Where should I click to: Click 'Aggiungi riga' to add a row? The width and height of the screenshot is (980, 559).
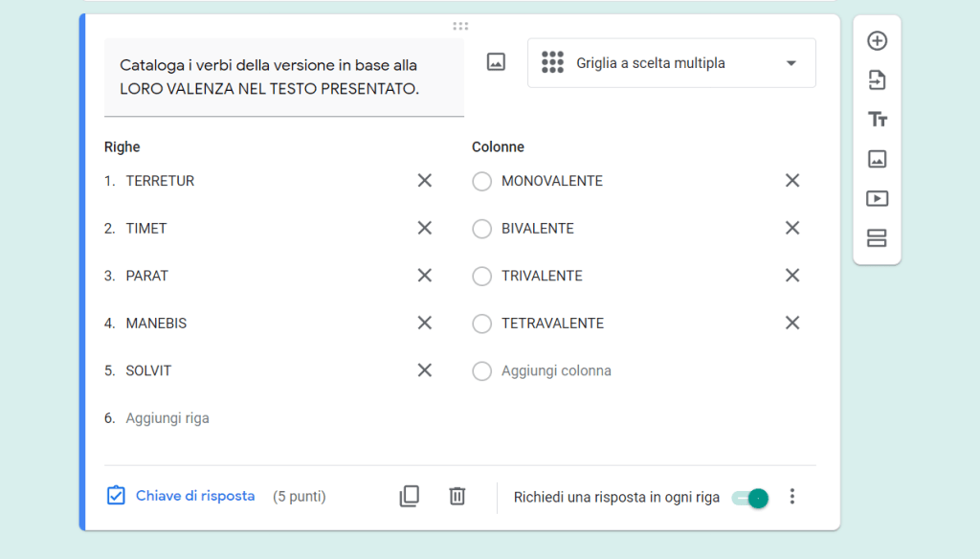pos(167,418)
